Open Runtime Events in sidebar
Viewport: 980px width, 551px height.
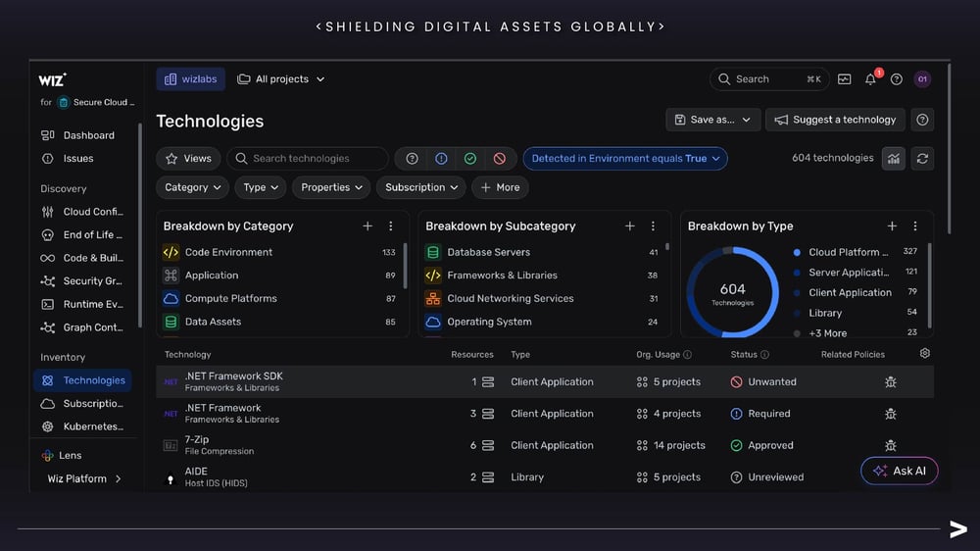(x=83, y=304)
